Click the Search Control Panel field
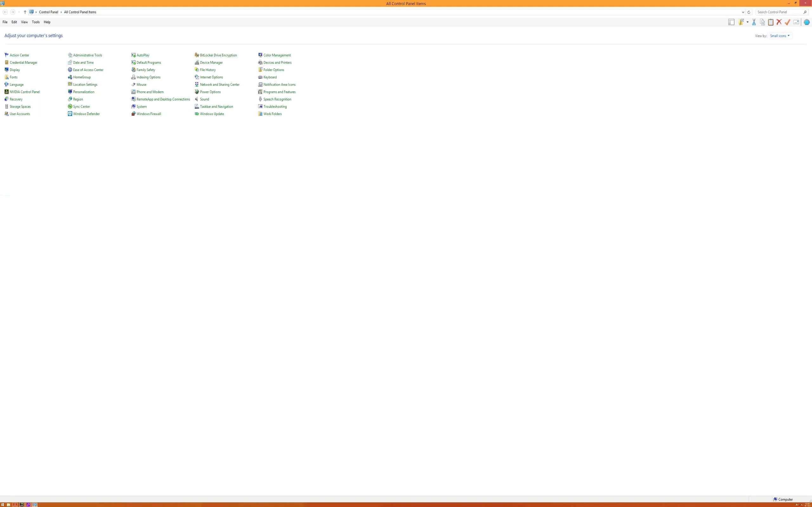Image resolution: width=812 pixels, height=507 pixels. (x=778, y=12)
